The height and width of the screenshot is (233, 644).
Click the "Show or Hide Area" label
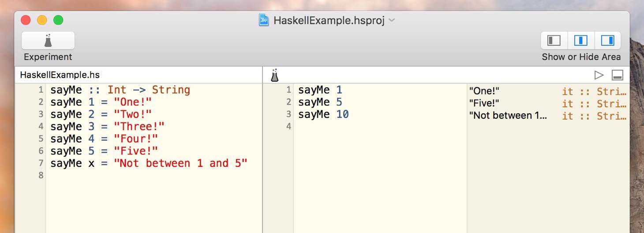pos(581,57)
